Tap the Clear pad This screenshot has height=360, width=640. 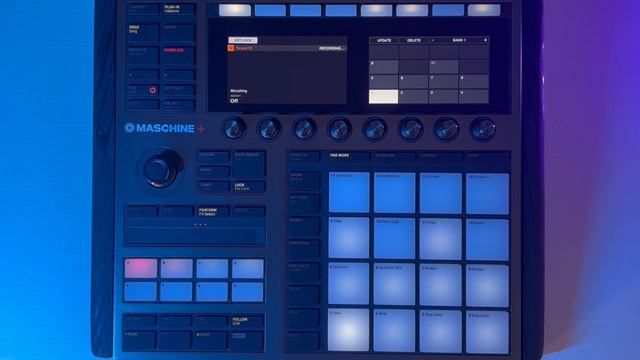point(348,238)
